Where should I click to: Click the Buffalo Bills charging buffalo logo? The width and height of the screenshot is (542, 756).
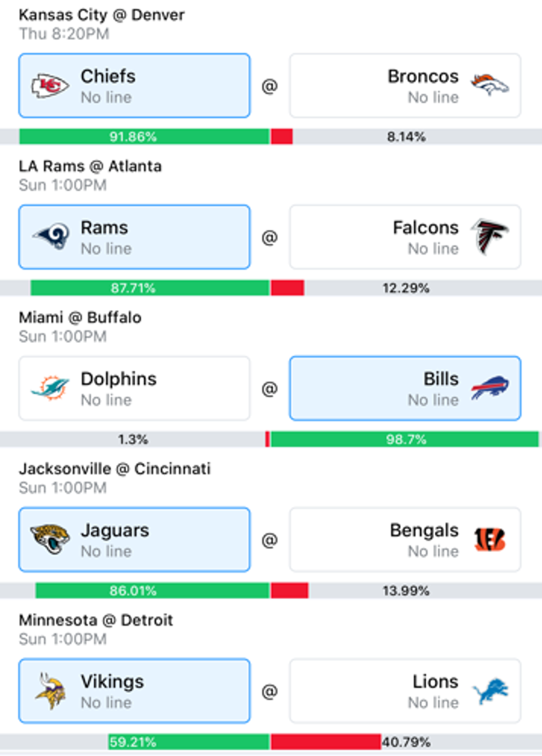coord(490,388)
